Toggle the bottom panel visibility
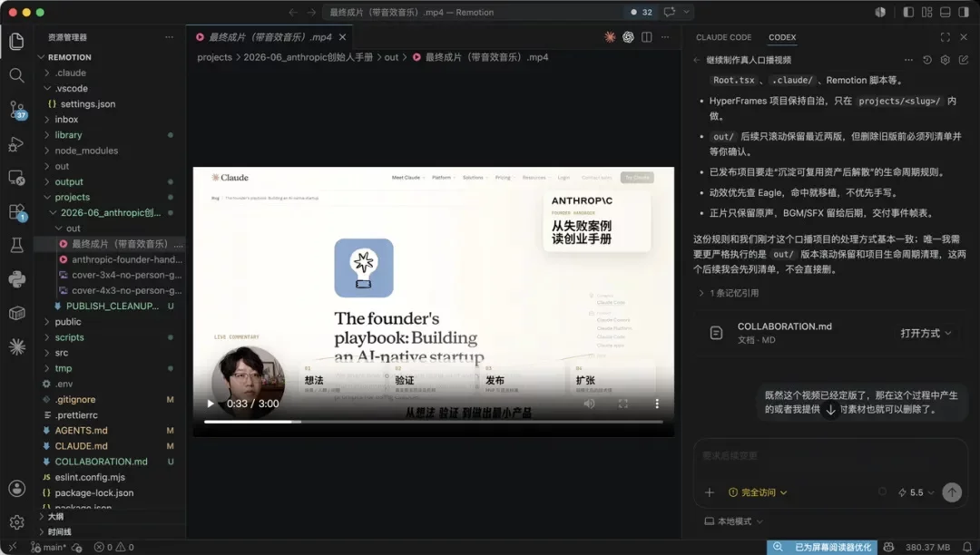This screenshot has height=555, width=980. (945, 12)
